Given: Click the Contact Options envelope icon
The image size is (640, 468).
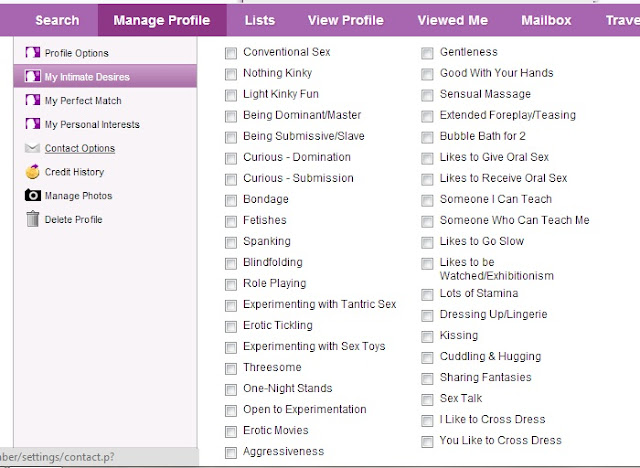Looking at the screenshot, I should coord(32,149).
